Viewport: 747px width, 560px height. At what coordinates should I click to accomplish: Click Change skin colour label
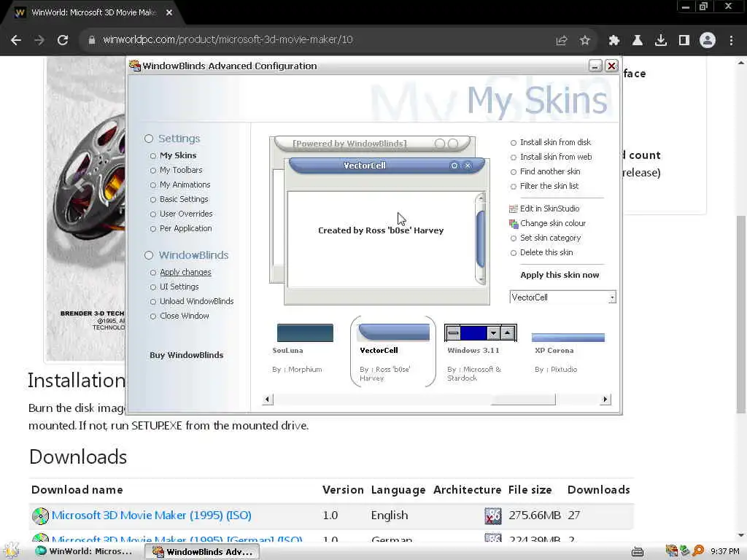coord(553,223)
